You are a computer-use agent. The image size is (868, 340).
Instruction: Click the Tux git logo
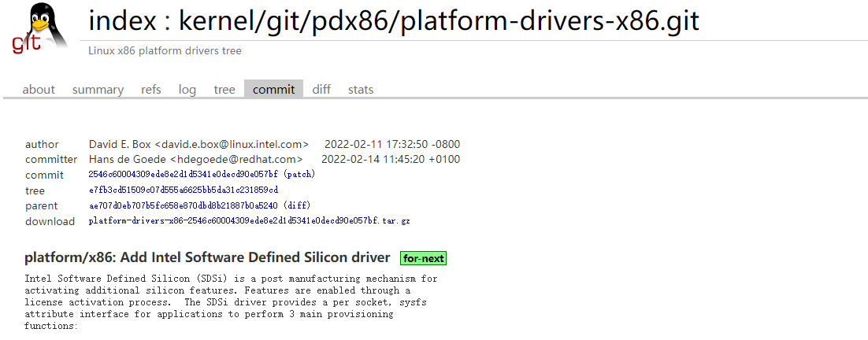tap(39, 28)
